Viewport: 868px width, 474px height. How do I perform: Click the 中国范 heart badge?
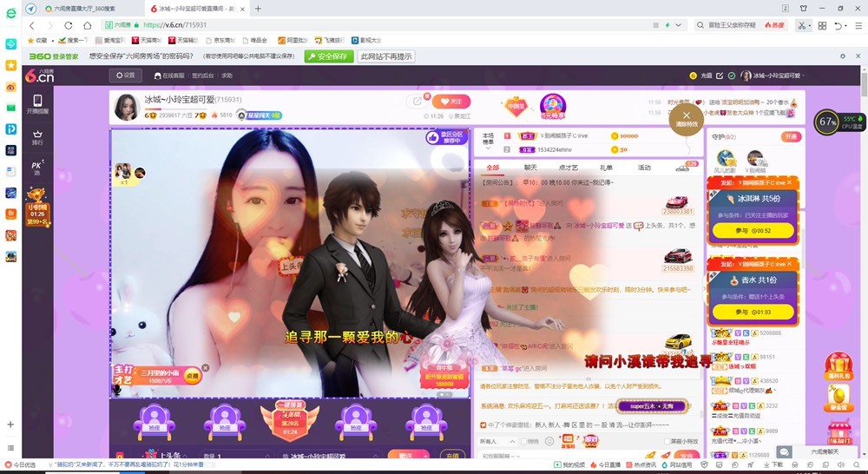[x=516, y=106]
